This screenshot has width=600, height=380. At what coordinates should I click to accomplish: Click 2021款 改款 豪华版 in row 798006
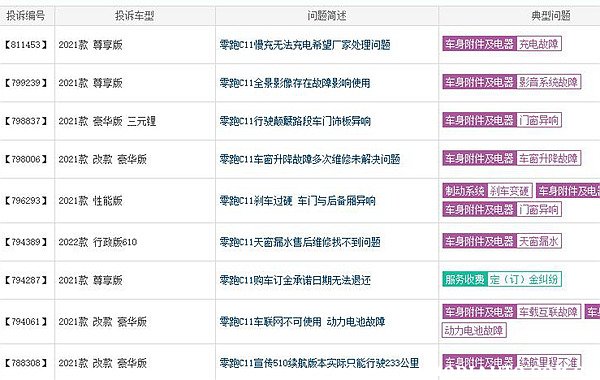[x=103, y=159]
